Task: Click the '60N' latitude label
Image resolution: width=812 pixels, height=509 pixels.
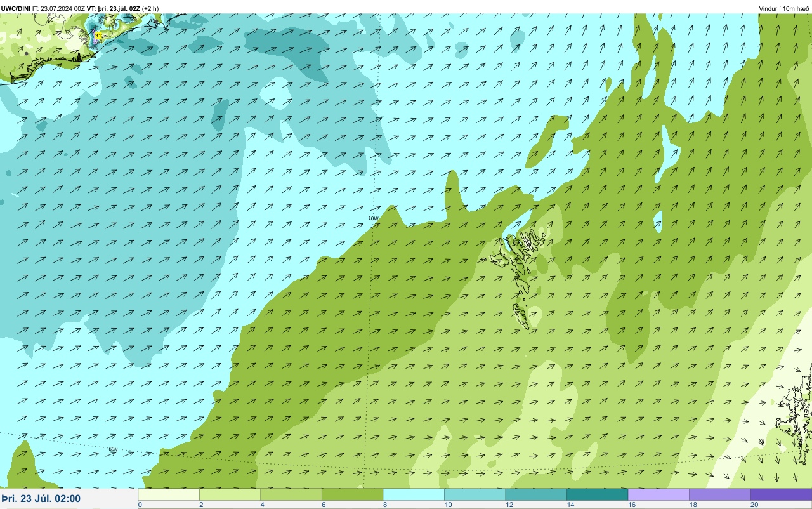Action: pyautogui.click(x=113, y=449)
